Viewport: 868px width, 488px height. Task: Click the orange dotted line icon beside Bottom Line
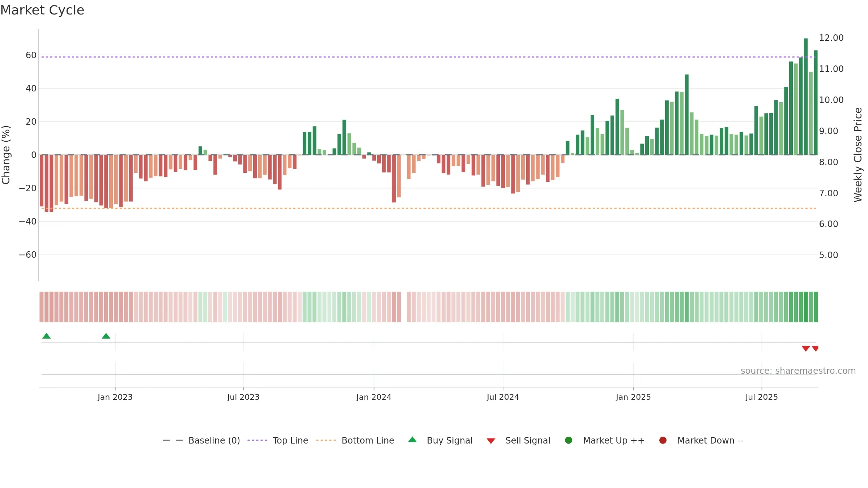(326, 440)
